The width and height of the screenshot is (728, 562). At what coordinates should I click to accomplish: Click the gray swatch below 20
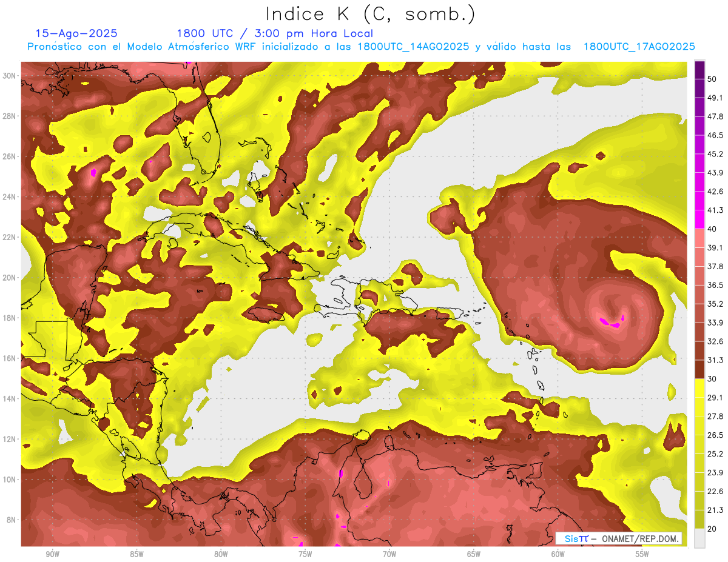700,538
